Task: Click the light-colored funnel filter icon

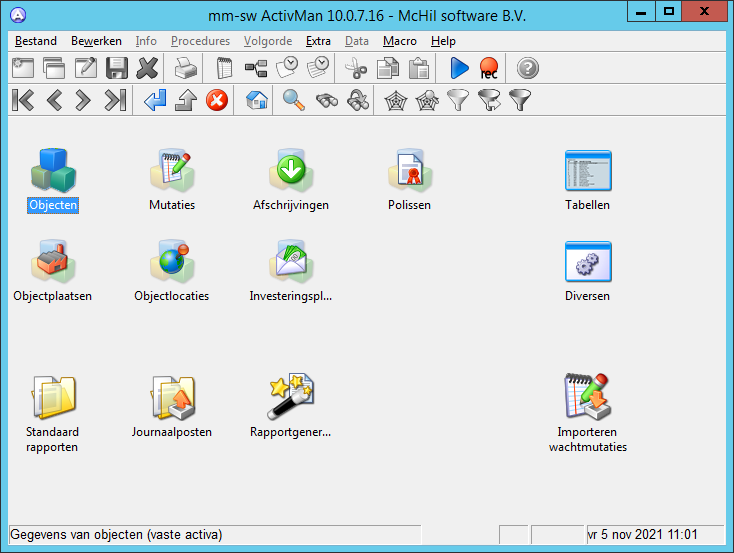Action: coord(458,100)
